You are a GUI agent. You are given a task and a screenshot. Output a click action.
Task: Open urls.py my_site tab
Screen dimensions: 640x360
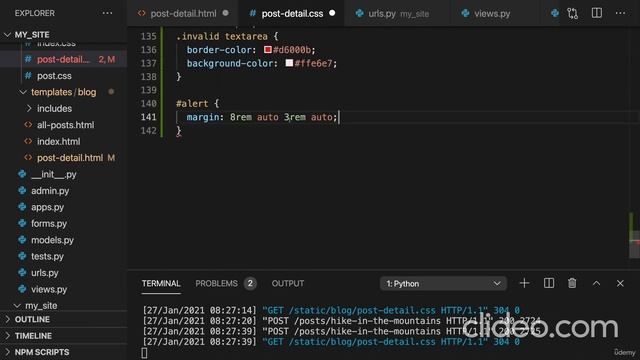(x=398, y=13)
